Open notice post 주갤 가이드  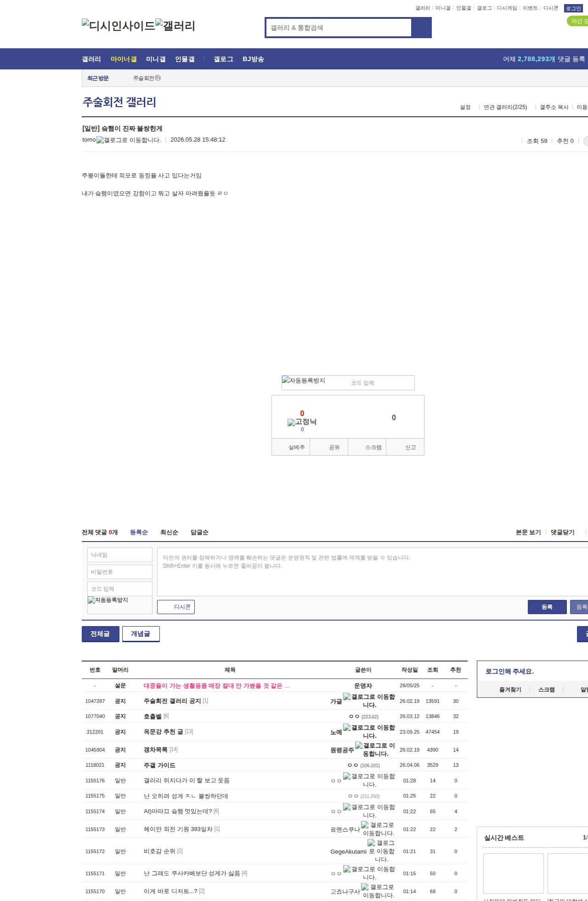[x=159, y=765]
